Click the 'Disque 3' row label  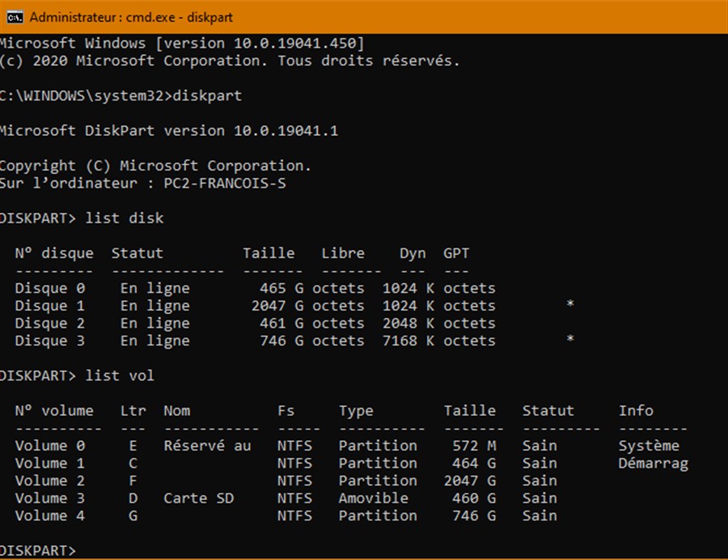click(x=49, y=341)
